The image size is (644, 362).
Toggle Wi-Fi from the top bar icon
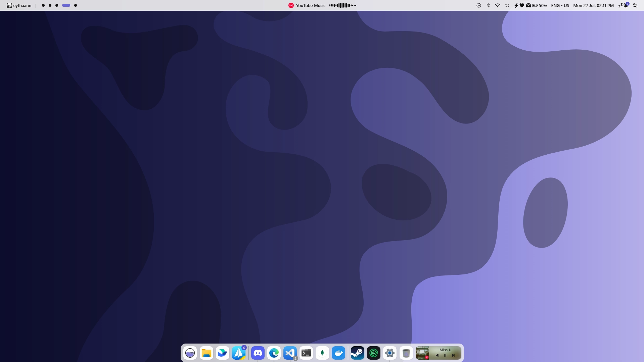point(498,5)
